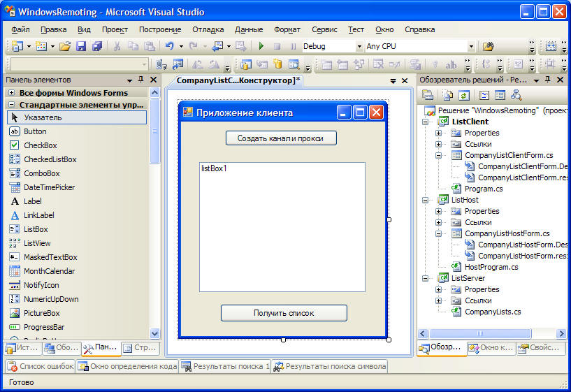
Task: Collapse the ListHost project node
Action: pyautogui.click(x=425, y=200)
